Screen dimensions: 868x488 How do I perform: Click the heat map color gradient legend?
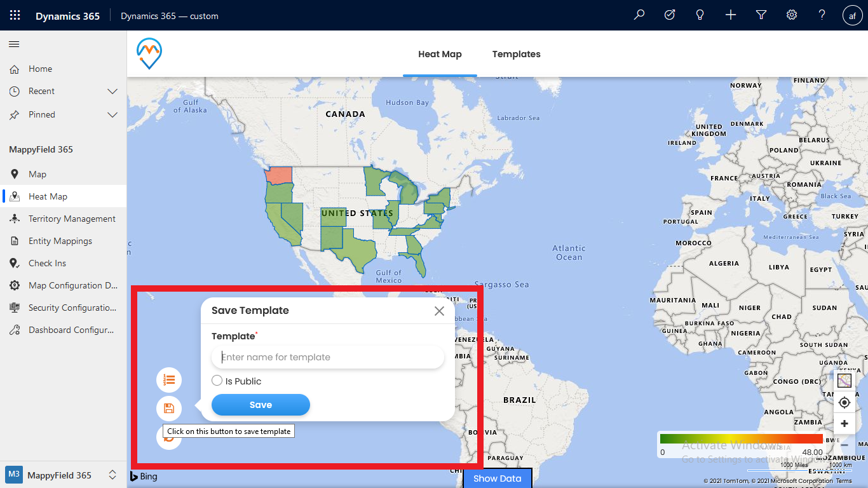(x=742, y=438)
